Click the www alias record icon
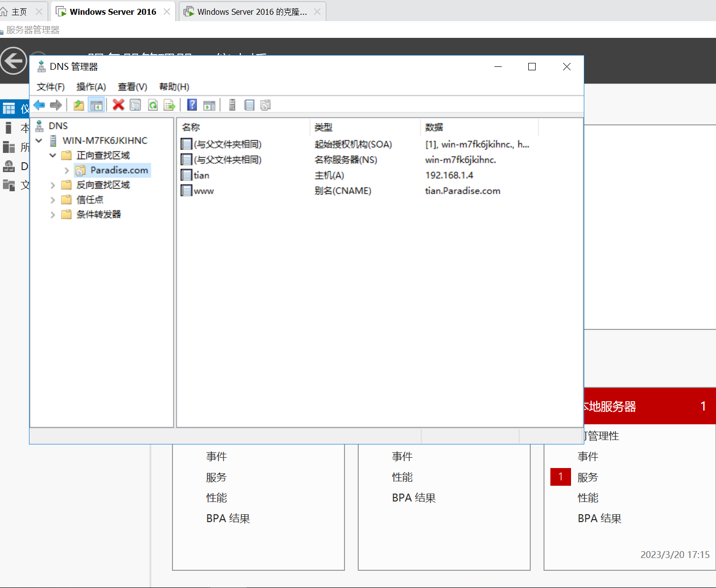This screenshot has height=588, width=716. tap(186, 191)
